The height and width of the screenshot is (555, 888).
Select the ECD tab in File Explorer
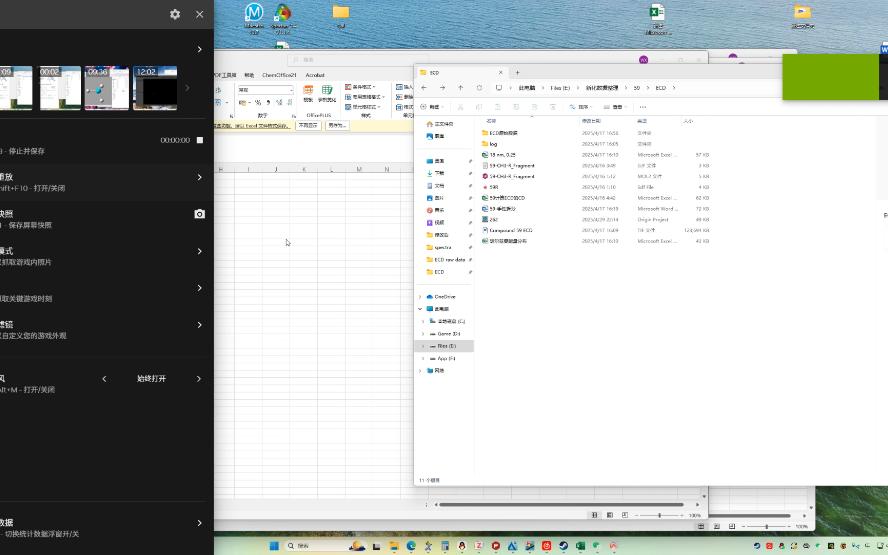click(462, 72)
